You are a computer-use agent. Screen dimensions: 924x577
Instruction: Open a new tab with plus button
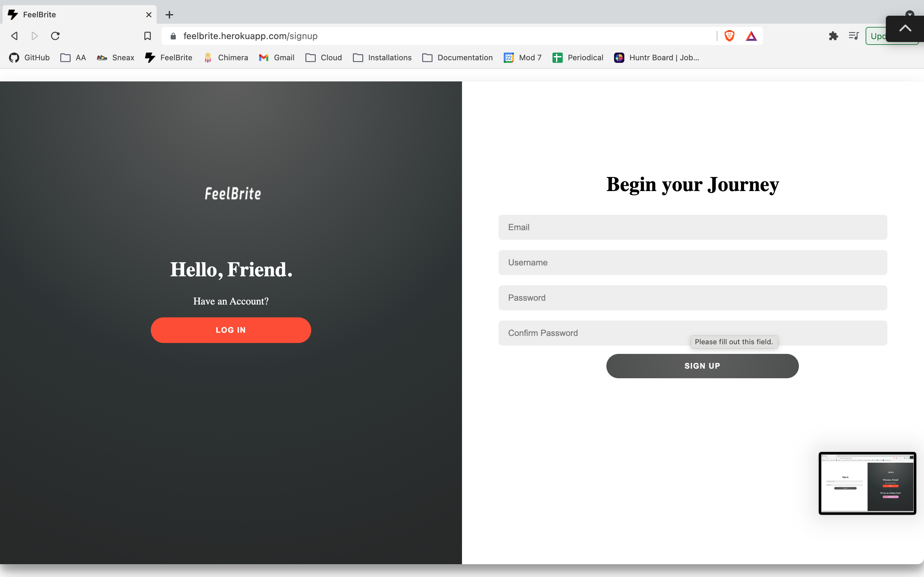pyautogui.click(x=169, y=14)
